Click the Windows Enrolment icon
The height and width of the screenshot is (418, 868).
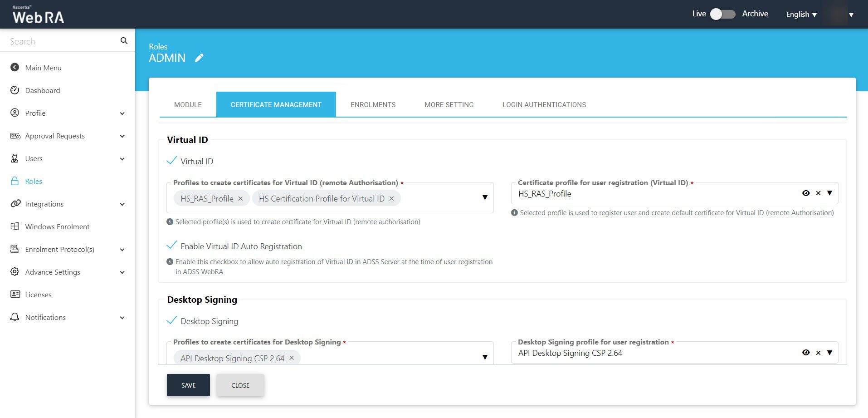click(15, 226)
